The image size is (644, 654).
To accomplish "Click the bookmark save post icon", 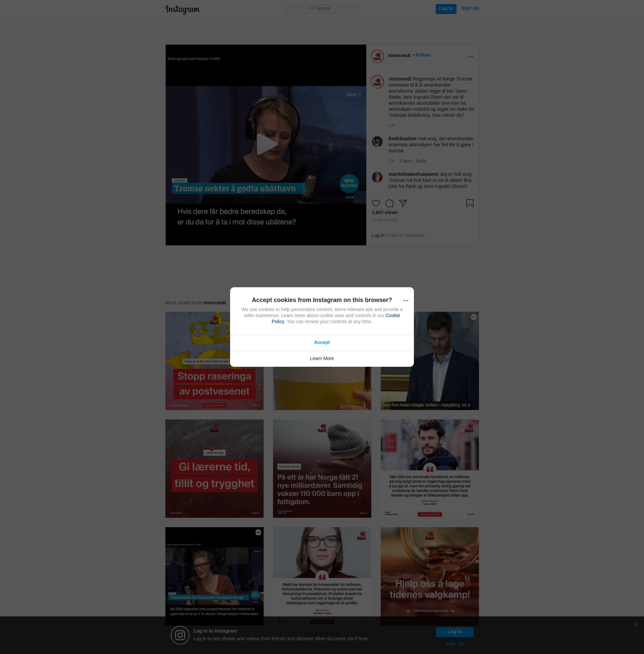I will [x=470, y=203].
